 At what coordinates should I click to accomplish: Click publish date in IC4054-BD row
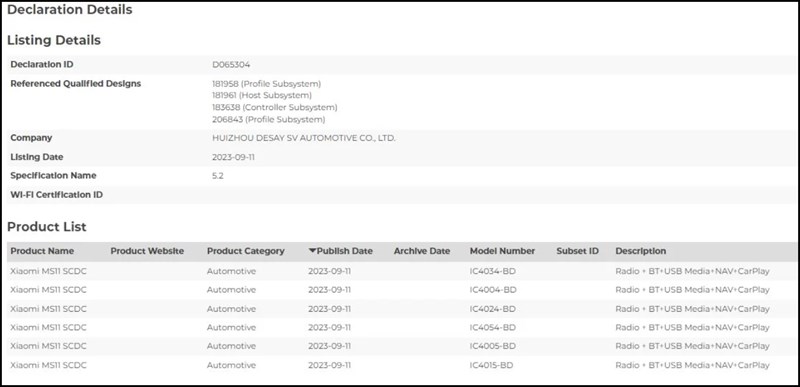(329, 327)
